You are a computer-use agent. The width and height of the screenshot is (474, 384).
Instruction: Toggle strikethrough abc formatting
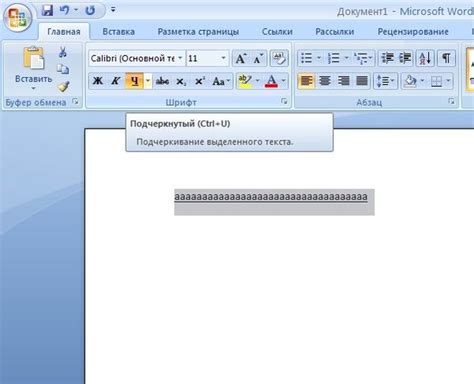[162, 81]
